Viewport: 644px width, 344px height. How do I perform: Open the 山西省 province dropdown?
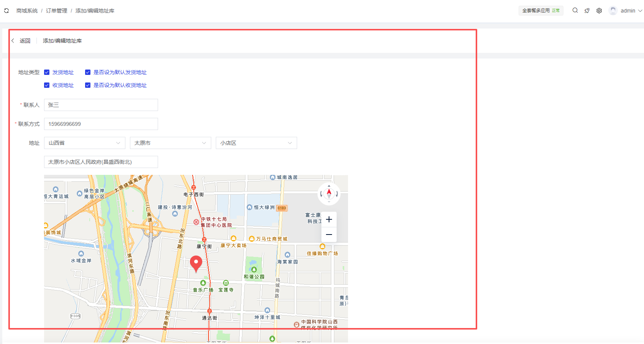pos(84,143)
